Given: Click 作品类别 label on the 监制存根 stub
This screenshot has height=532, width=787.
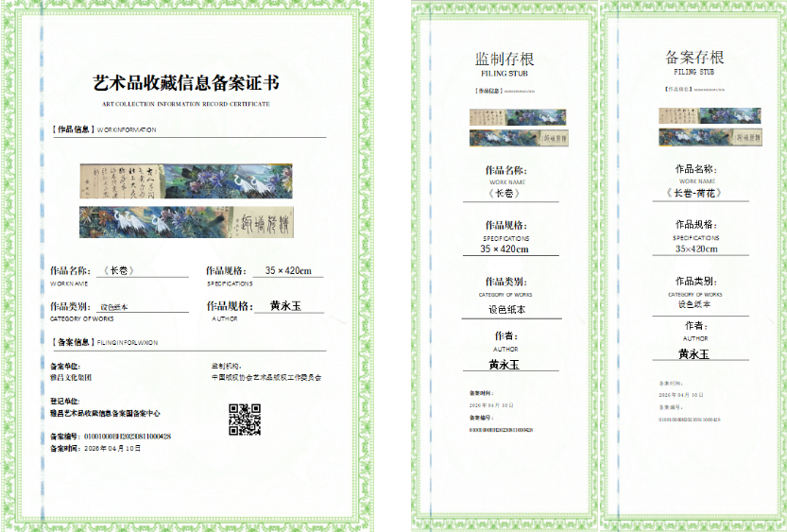Looking at the screenshot, I should (x=506, y=282).
